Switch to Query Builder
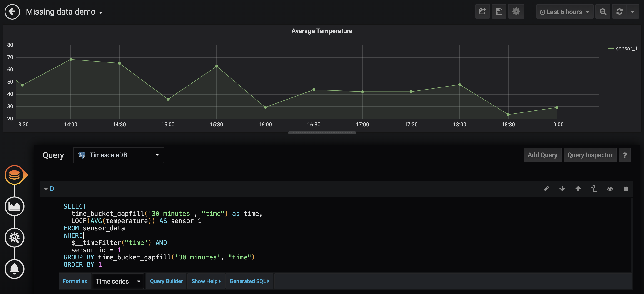 click(x=166, y=281)
